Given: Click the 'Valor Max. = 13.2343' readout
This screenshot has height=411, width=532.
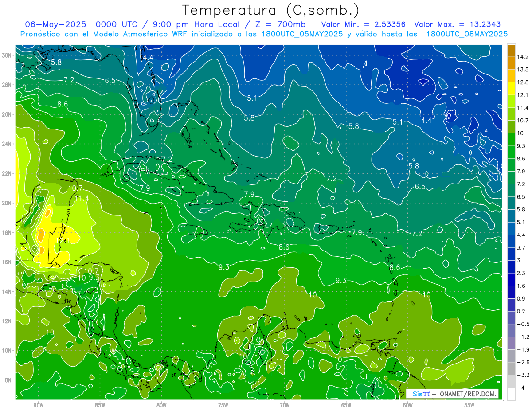Looking at the screenshot, I should pos(458,24).
